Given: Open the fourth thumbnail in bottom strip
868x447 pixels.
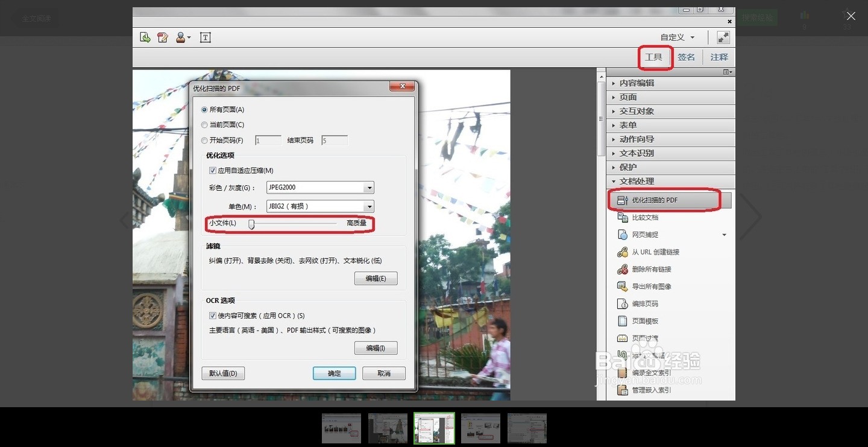Looking at the screenshot, I should pyautogui.click(x=480, y=428).
